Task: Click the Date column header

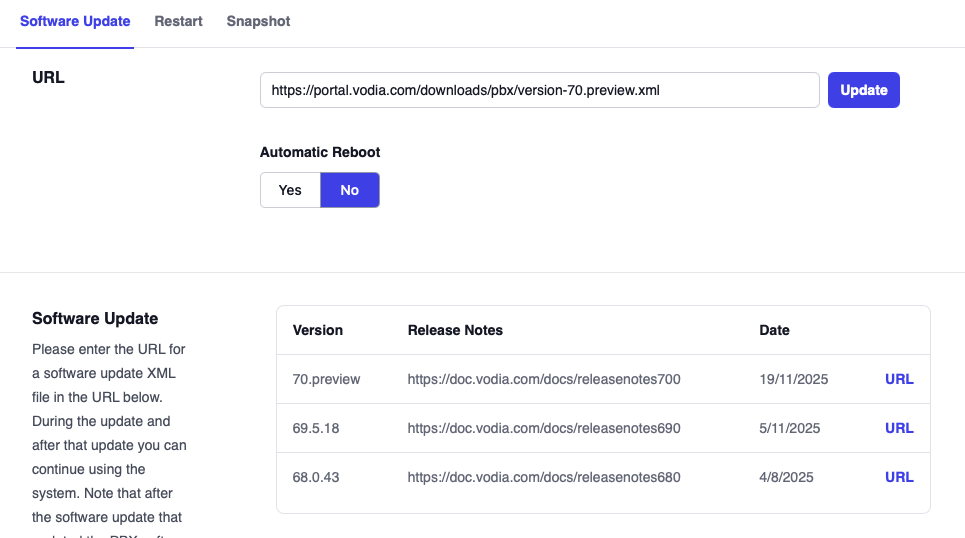Action: [x=774, y=330]
